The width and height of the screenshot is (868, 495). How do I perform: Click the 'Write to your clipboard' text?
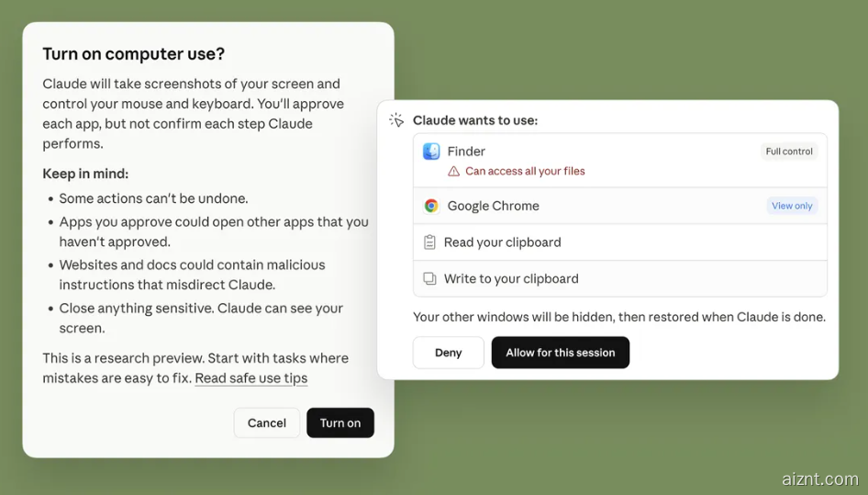511,279
